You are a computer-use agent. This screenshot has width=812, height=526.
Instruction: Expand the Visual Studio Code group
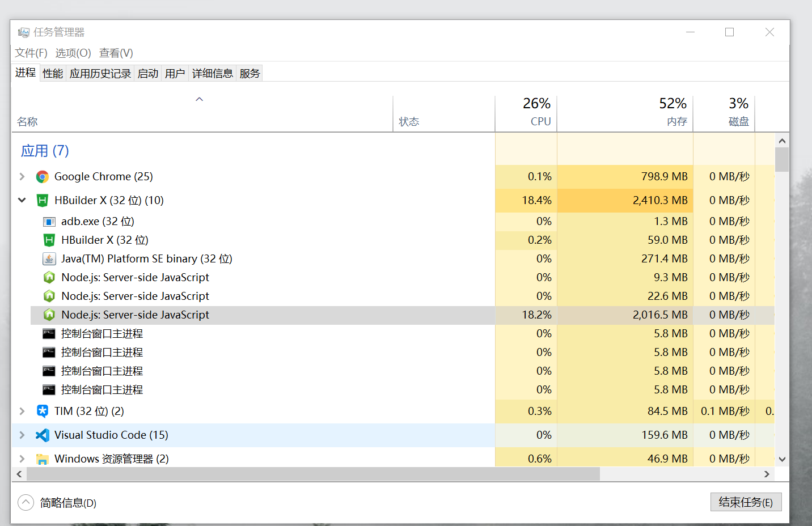tap(22, 435)
